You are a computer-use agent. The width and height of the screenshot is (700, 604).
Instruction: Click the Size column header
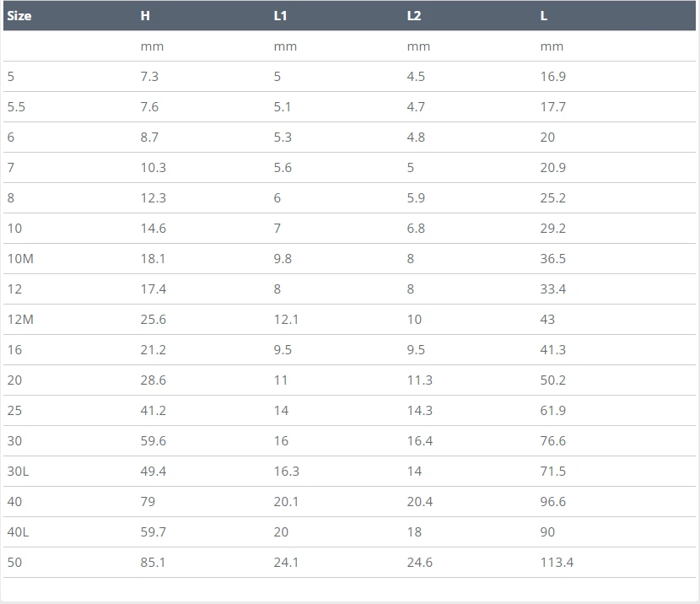point(19,16)
